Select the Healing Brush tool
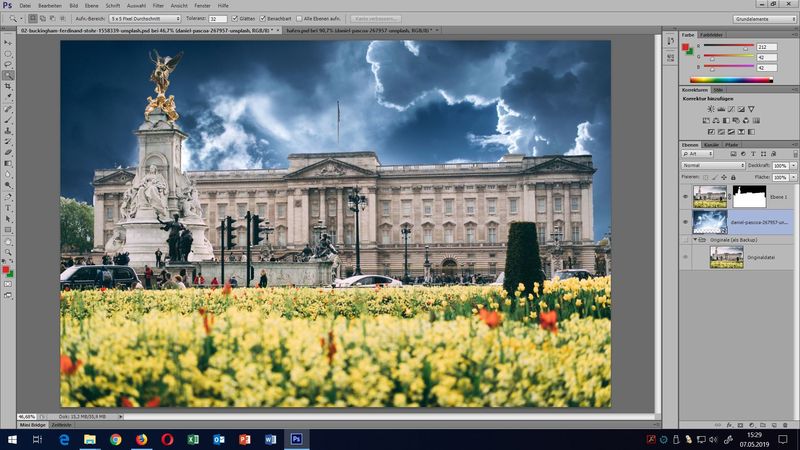Image resolution: width=800 pixels, height=450 pixels. tap(8, 109)
